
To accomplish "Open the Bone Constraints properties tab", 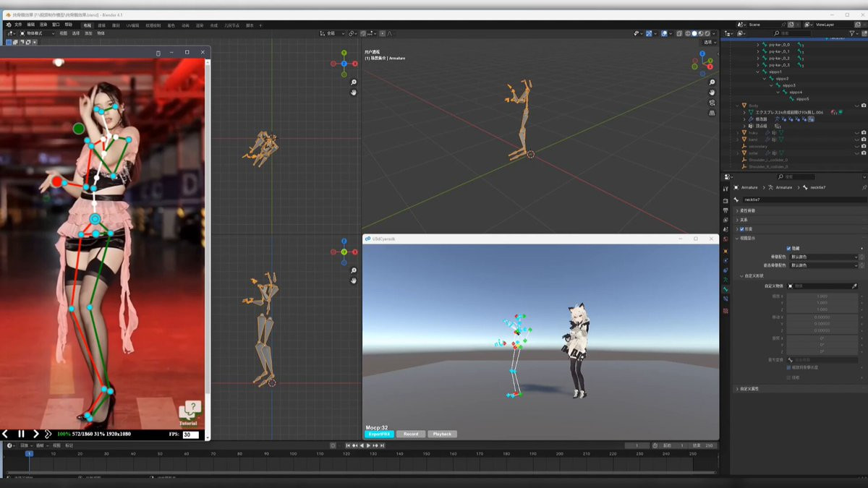I will 726,299.
